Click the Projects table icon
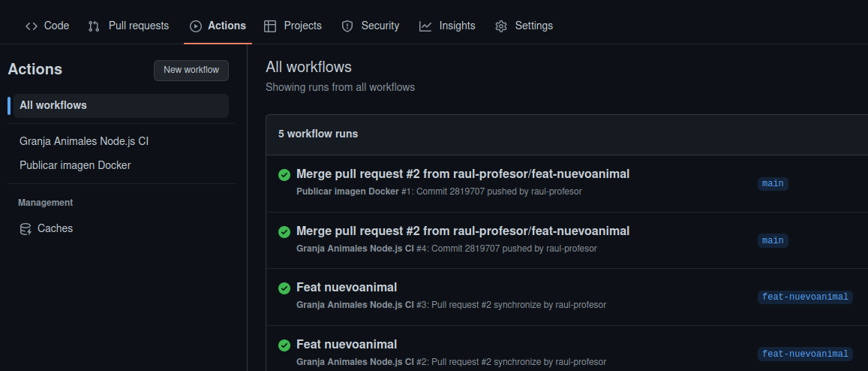Viewport: 868px width, 371px height. [270, 26]
